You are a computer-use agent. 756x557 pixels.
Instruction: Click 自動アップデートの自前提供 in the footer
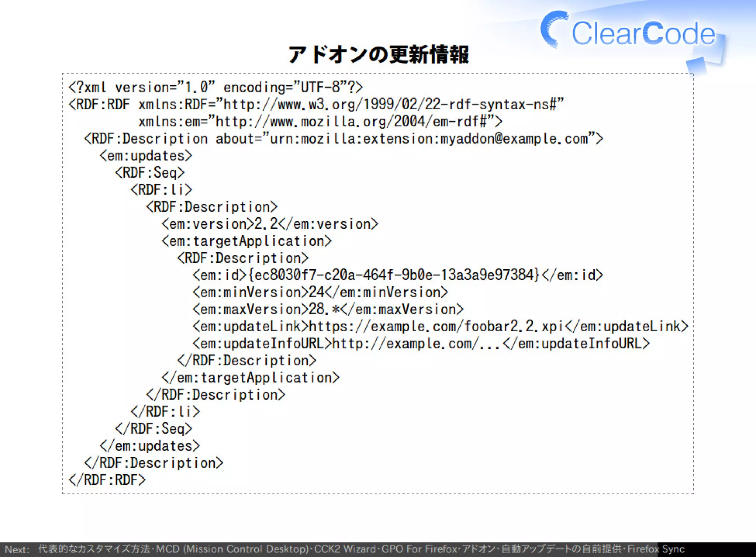pyautogui.click(x=561, y=549)
